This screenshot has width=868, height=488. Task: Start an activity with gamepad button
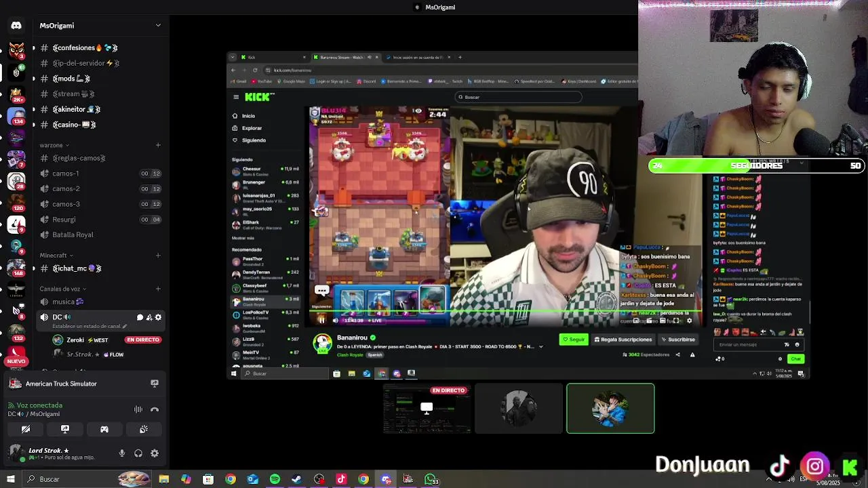[104, 429]
